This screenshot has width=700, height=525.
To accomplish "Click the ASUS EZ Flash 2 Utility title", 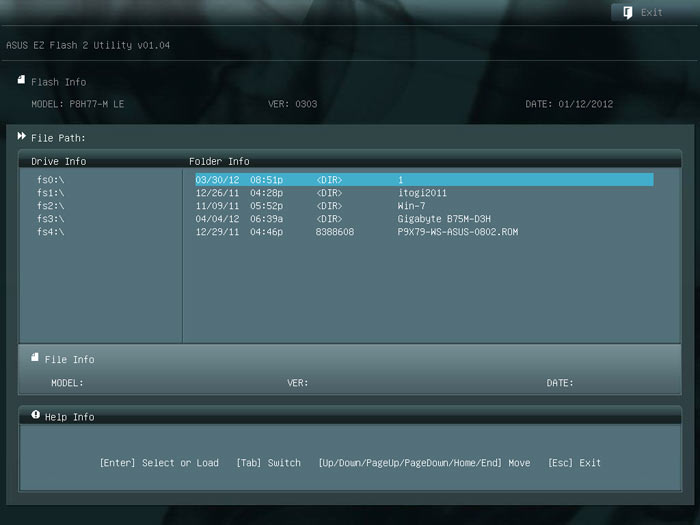I will coord(88,45).
